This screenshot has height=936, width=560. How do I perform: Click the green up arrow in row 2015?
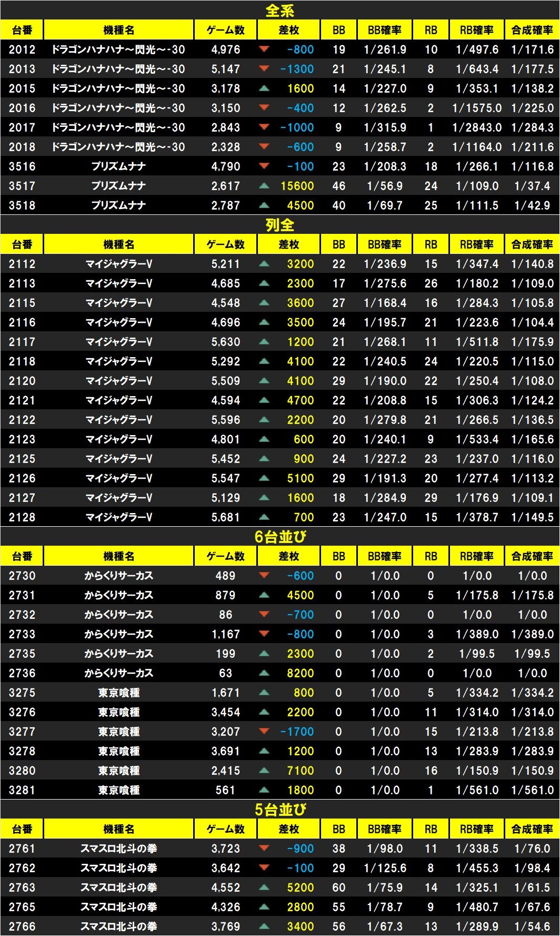(x=264, y=88)
